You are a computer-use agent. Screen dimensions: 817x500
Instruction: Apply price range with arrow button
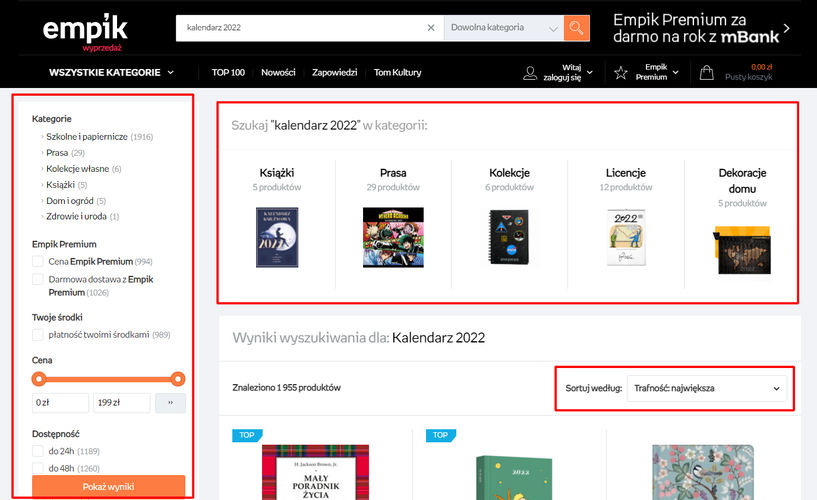170,403
